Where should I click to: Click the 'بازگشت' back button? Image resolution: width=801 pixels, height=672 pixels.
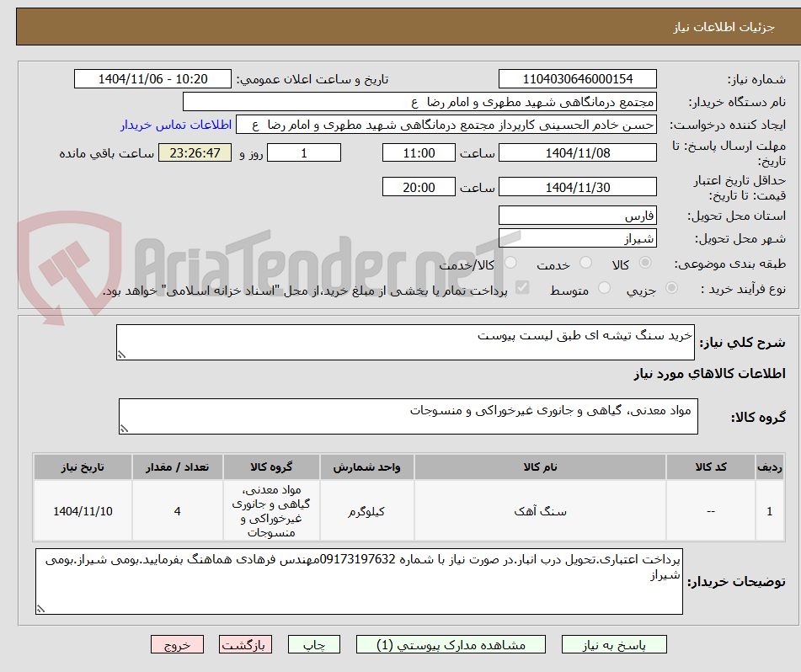coord(245,644)
